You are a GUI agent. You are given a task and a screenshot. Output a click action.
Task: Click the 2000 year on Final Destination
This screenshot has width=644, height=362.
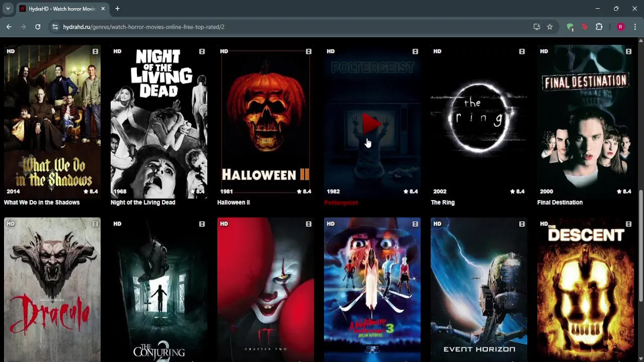[546, 192]
